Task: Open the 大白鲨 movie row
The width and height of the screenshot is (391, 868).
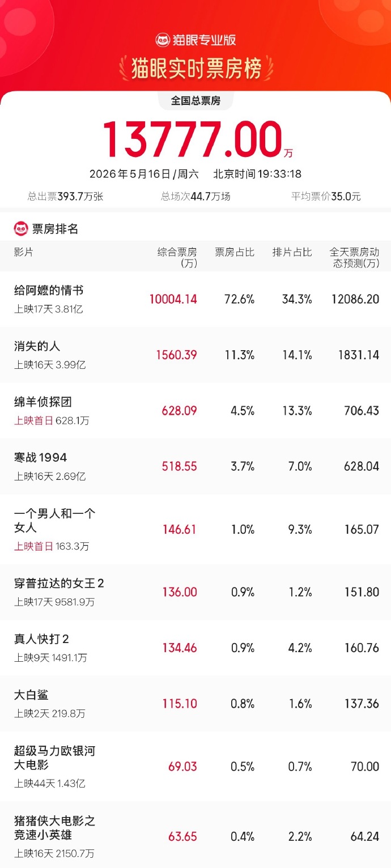Action: tap(195, 703)
